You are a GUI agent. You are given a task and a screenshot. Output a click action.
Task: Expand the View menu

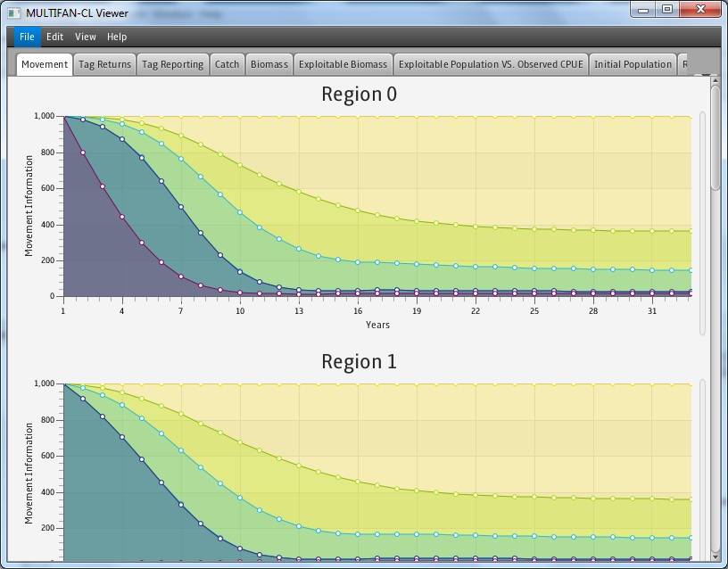(86, 37)
